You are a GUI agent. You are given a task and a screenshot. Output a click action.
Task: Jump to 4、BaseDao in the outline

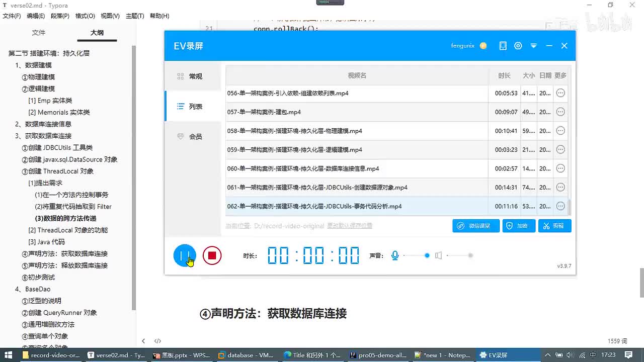pos(33,289)
